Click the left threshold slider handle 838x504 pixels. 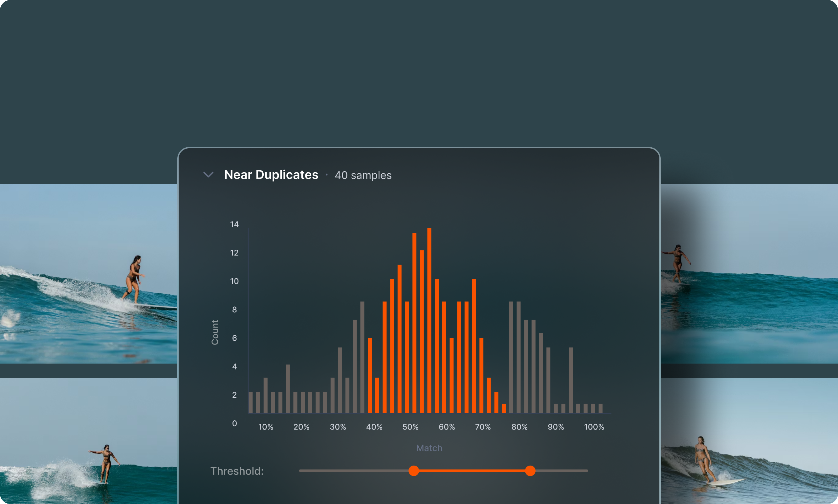(x=413, y=471)
